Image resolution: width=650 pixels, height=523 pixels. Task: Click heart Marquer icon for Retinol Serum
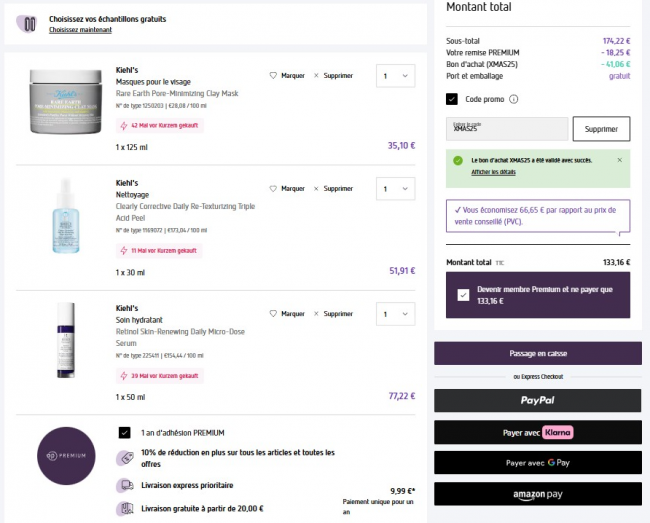click(273, 313)
